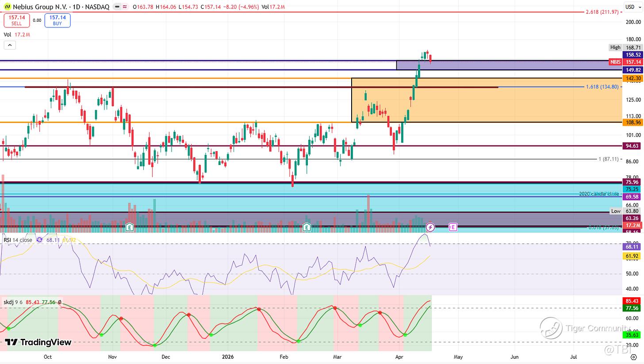Viewport: 644px width, 364px height.
Task: Click the 2.618 (211.97) Fibonacci label
Action: click(x=602, y=12)
